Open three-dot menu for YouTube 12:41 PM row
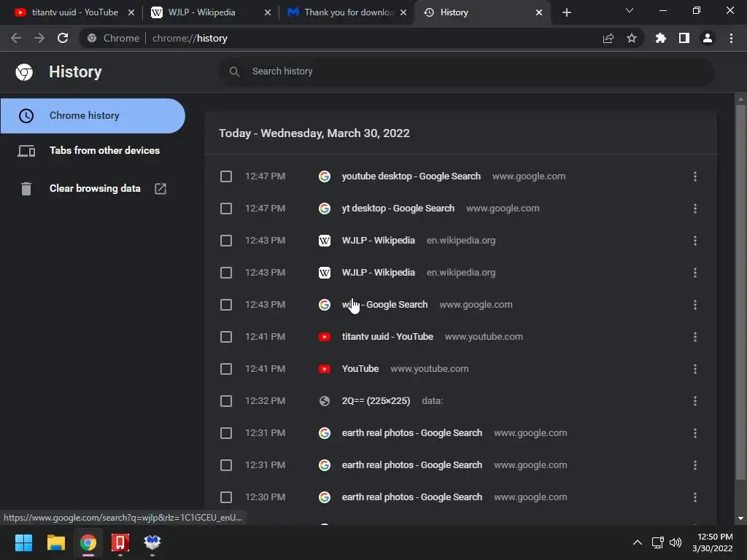The width and height of the screenshot is (747, 560). click(x=695, y=369)
